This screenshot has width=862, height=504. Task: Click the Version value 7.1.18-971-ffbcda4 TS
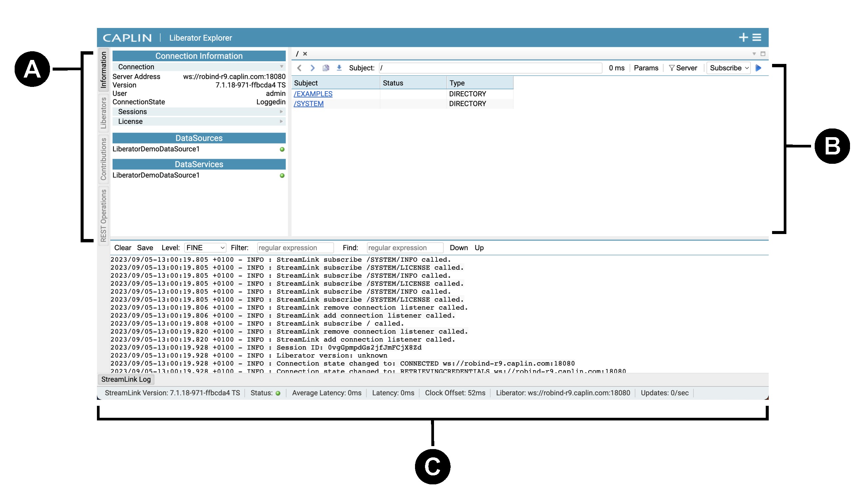[x=250, y=85]
